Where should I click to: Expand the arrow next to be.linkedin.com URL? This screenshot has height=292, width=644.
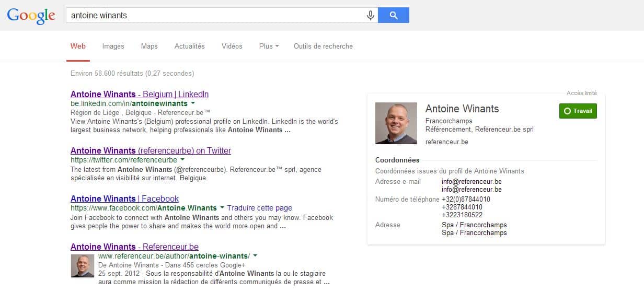[192, 103]
